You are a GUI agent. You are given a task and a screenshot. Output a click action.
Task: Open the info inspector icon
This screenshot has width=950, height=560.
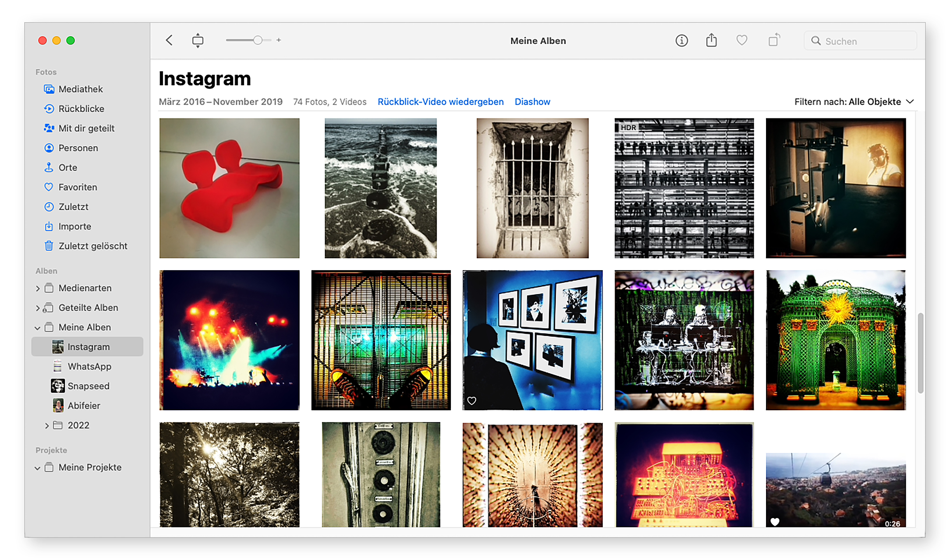tap(681, 40)
